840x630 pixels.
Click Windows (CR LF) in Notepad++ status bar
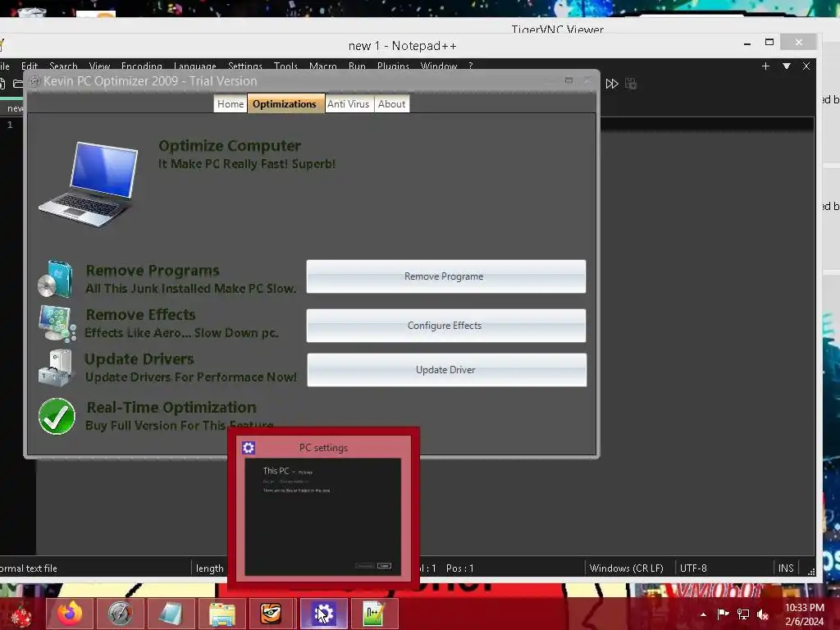(x=626, y=568)
